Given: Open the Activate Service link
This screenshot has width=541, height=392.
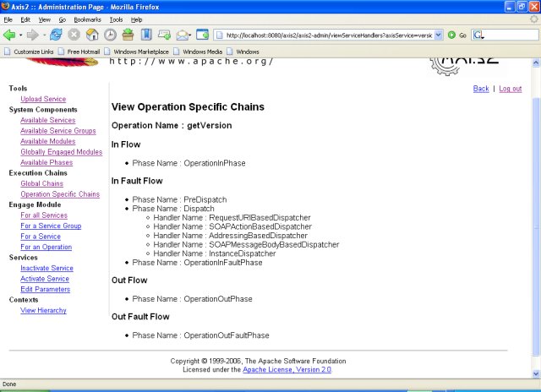Looking at the screenshot, I should coord(45,279).
